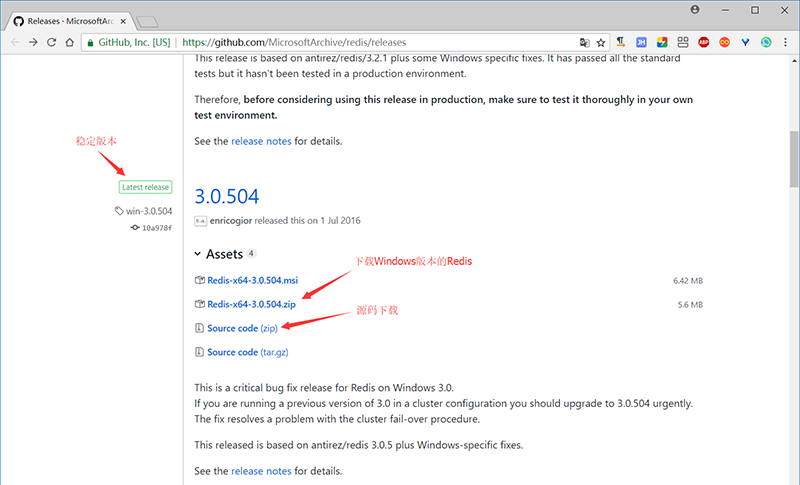Open a new tab next to Releases

147,20
